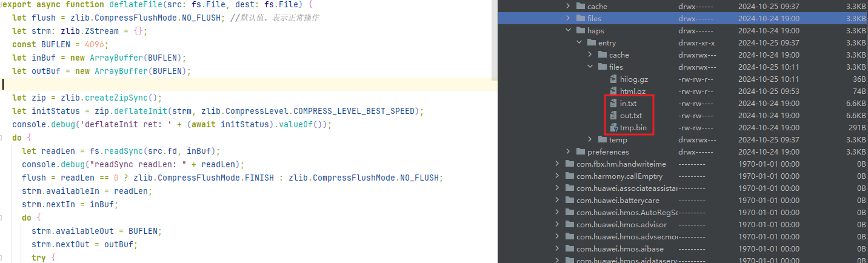Click the tmp.bin unknown-type file icon

pyautogui.click(x=613, y=128)
